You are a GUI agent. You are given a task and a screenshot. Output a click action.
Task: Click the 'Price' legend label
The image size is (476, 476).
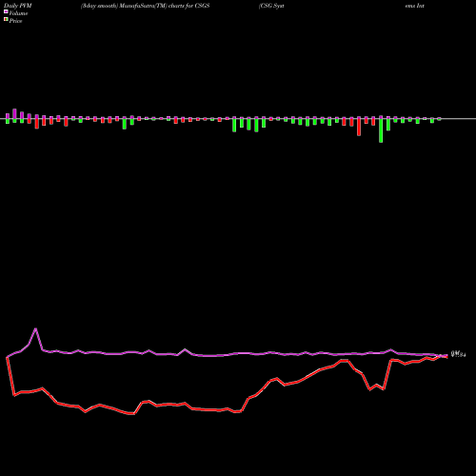[x=15, y=21]
